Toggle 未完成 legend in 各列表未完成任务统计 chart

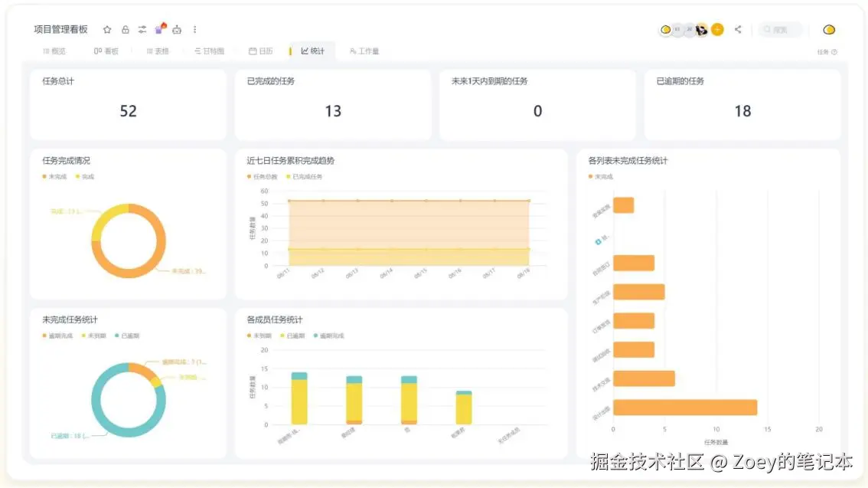point(601,177)
